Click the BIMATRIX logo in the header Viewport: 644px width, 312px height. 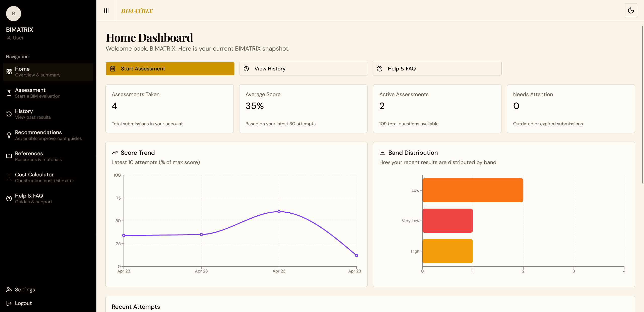click(137, 11)
